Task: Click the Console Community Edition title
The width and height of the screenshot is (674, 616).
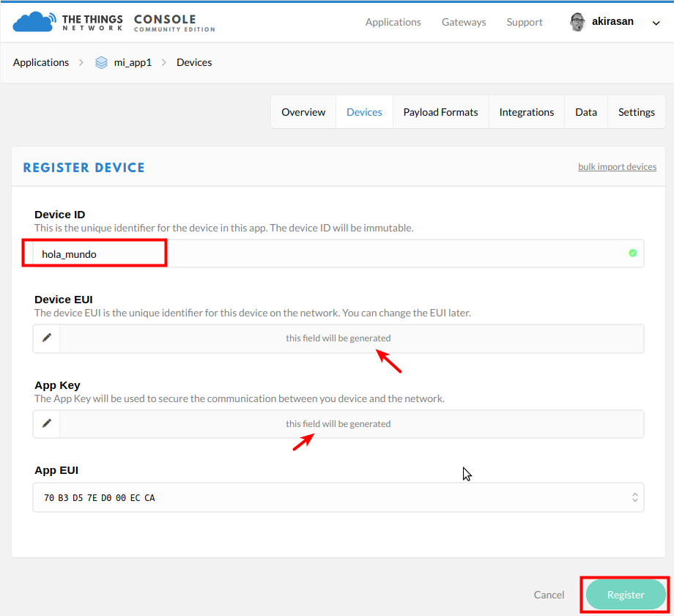Action: (174, 23)
